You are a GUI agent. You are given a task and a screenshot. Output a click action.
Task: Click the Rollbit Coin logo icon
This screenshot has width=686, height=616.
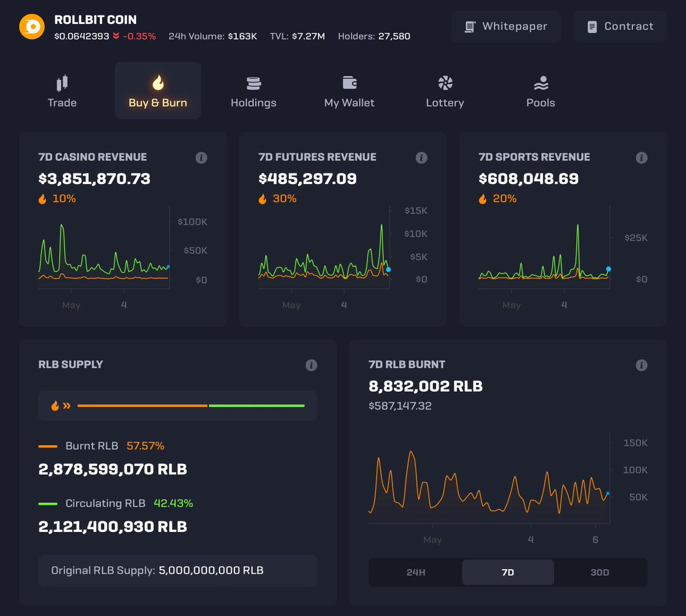(31, 26)
